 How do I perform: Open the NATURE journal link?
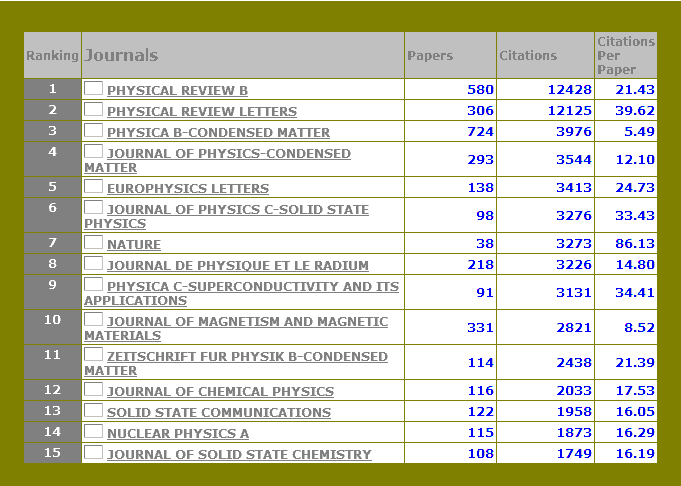(x=134, y=244)
